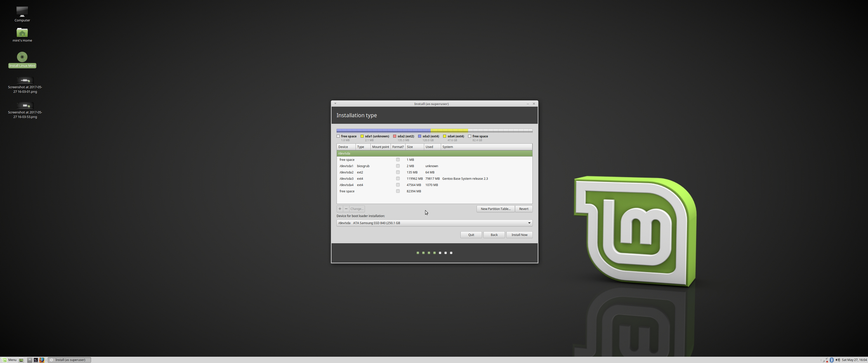Viewport: 868px width, 363px height.
Task: Click the Size column header
Action: 415,147
